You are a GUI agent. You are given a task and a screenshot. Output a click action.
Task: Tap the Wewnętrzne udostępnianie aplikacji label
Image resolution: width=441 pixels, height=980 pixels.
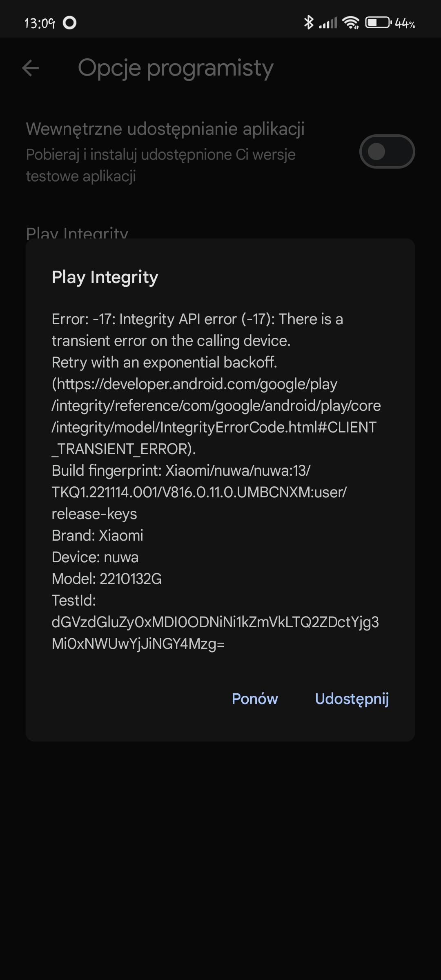pyautogui.click(x=165, y=129)
